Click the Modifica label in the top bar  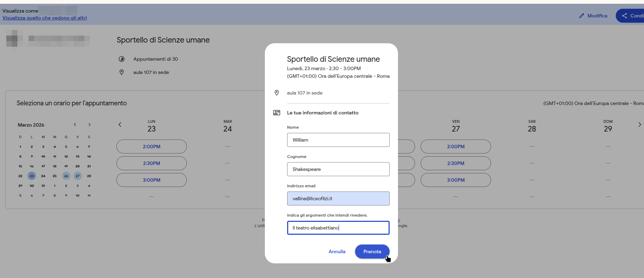point(597,16)
